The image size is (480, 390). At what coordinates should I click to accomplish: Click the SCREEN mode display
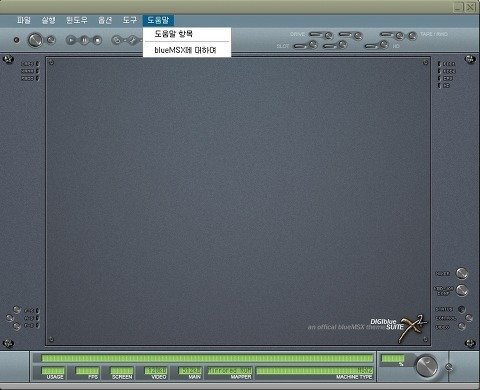(122, 371)
